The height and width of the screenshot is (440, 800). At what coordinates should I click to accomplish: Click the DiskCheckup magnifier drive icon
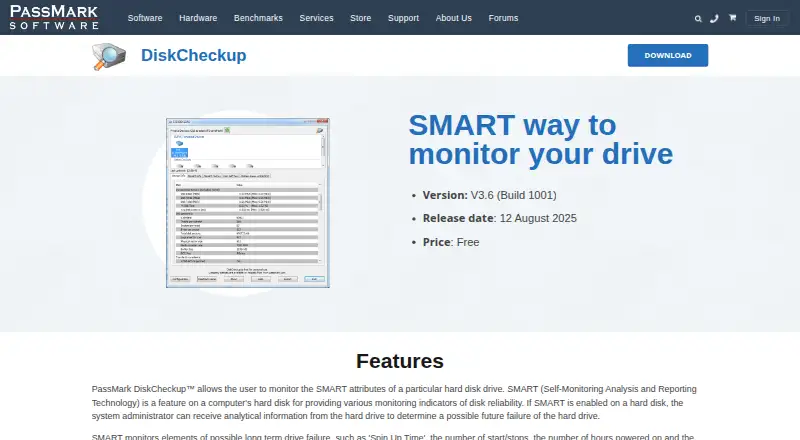(109, 56)
